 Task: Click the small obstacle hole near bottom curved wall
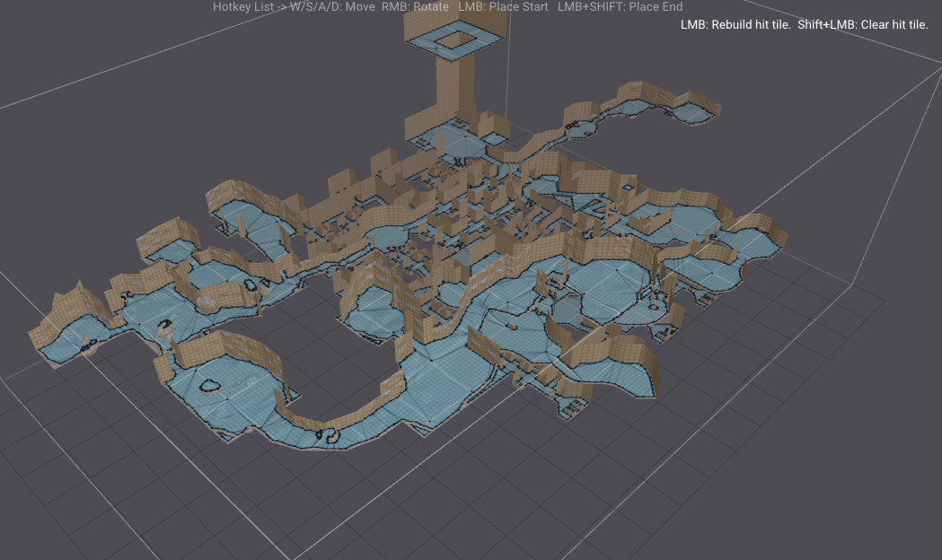(330, 435)
